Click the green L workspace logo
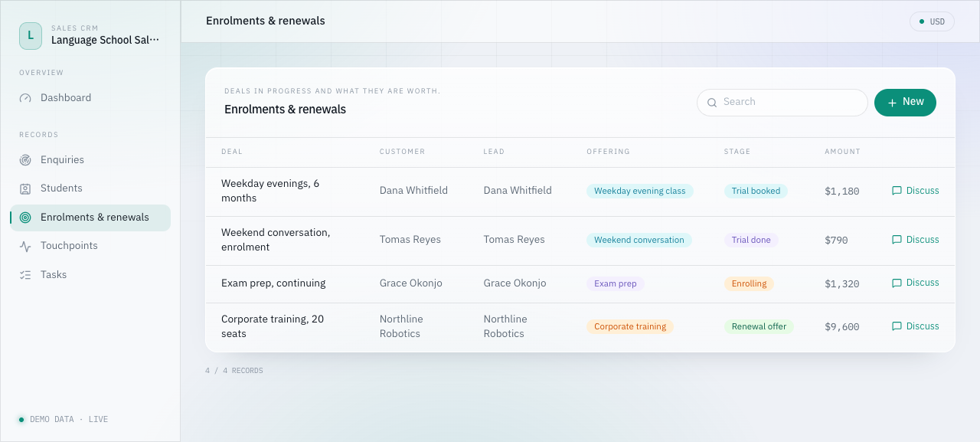This screenshot has width=980, height=442. [x=31, y=35]
